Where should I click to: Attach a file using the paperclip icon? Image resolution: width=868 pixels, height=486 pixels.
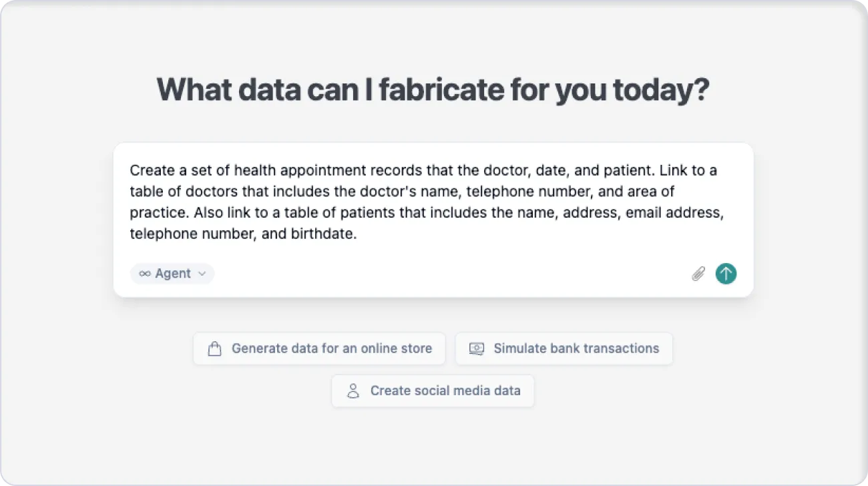698,274
